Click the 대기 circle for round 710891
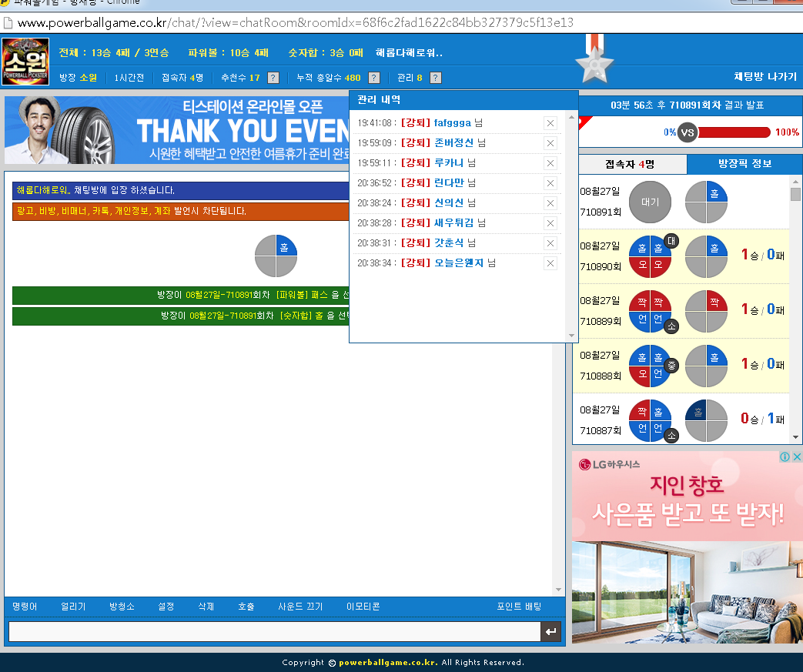Screen dimensions: 803x672 [x=650, y=202]
